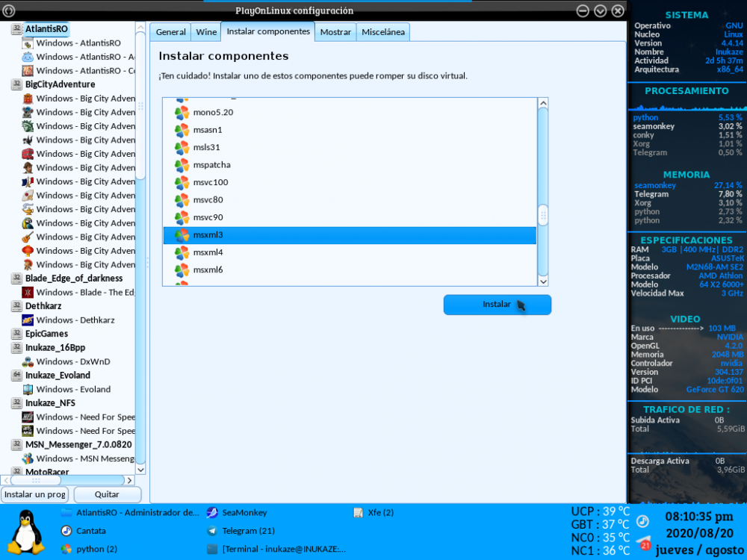Go to the Mostrar tab

coord(335,32)
